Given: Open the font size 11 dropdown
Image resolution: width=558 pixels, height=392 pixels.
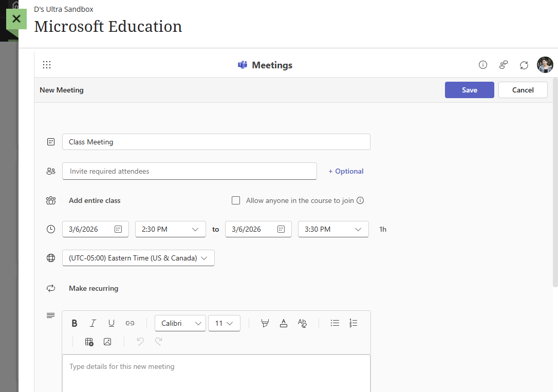Looking at the screenshot, I should tap(224, 323).
